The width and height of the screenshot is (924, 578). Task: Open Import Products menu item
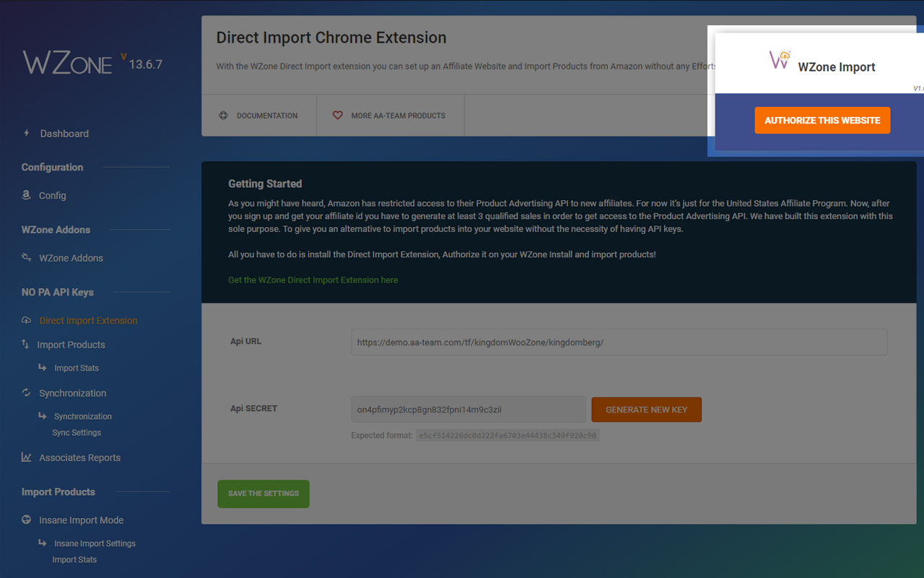coord(71,345)
